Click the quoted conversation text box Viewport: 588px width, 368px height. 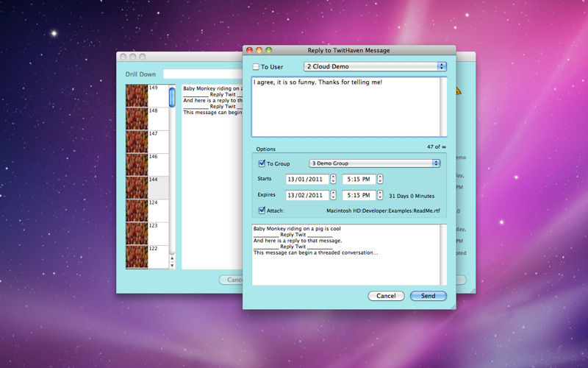(x=345, y=255)
